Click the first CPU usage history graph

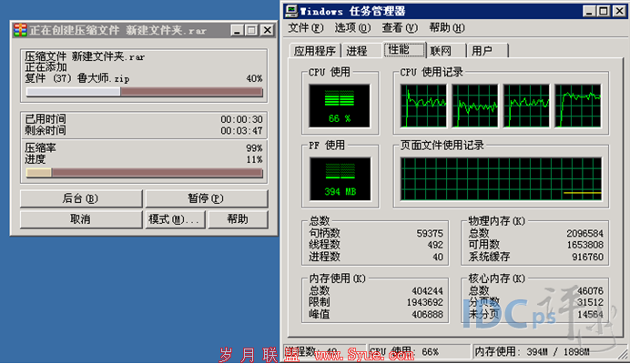[423, 106]
